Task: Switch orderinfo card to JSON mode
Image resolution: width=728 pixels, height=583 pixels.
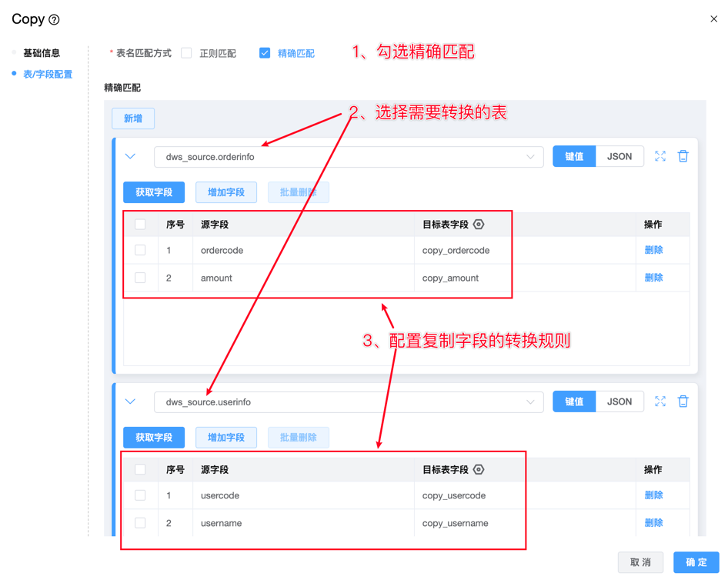Action: pos(619,157)
